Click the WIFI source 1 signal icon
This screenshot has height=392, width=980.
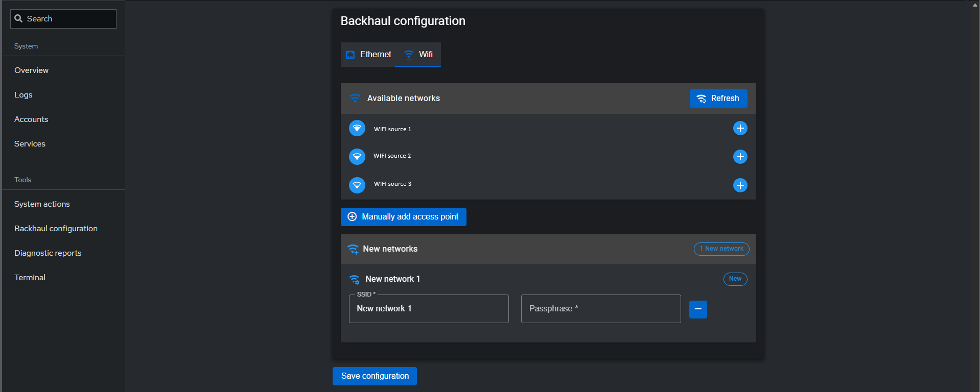tap(357, 128)
